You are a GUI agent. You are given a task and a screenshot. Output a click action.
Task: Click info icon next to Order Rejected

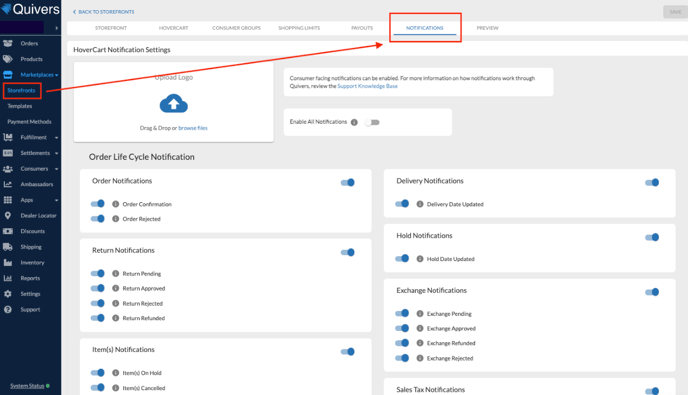point(115,219)
